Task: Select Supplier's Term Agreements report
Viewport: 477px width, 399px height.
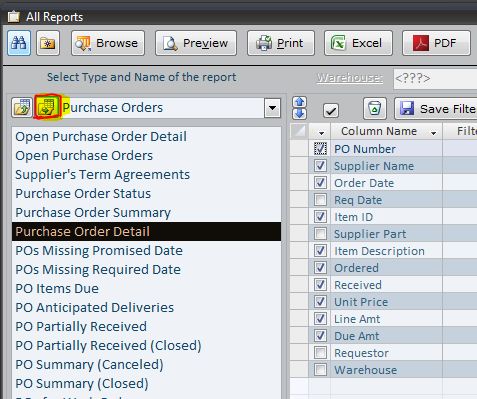Action: click(146, 174)
